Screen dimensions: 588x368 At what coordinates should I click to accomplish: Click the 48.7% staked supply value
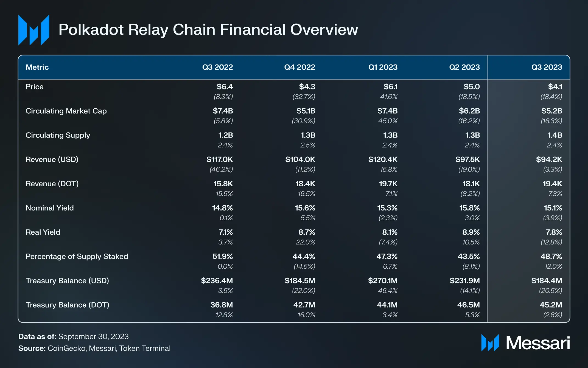click(551, 256)
